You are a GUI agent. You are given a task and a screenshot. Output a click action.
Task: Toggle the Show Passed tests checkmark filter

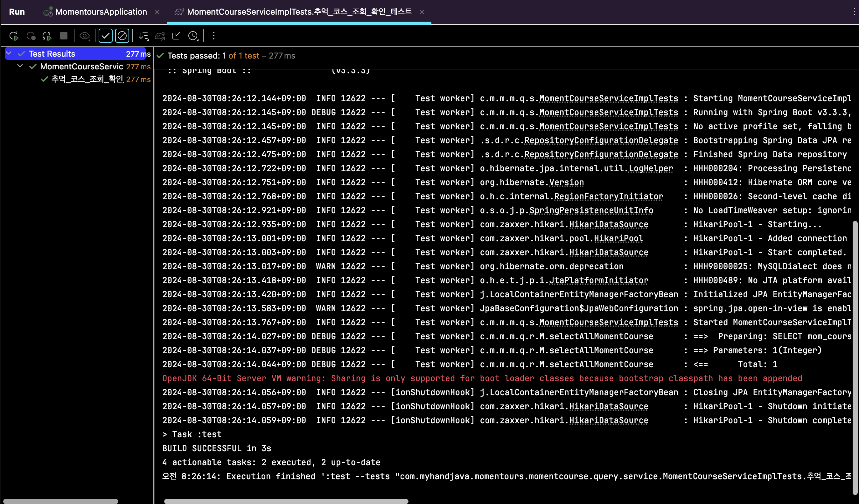point(105,36)
